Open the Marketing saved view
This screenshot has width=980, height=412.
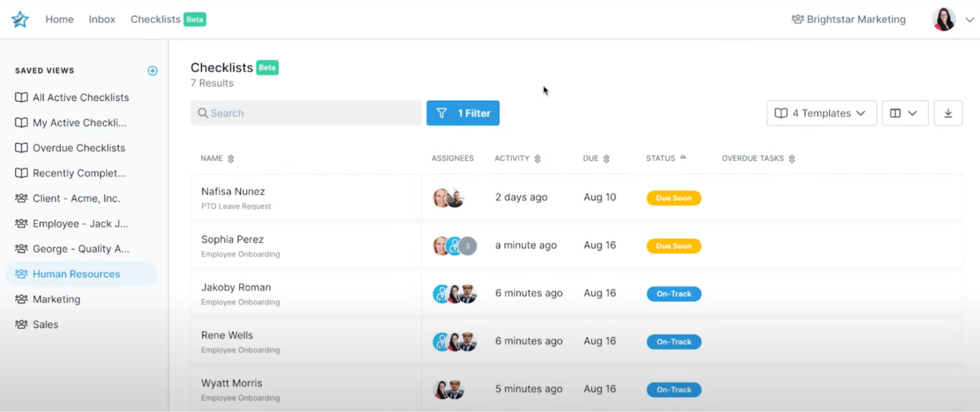56,298
